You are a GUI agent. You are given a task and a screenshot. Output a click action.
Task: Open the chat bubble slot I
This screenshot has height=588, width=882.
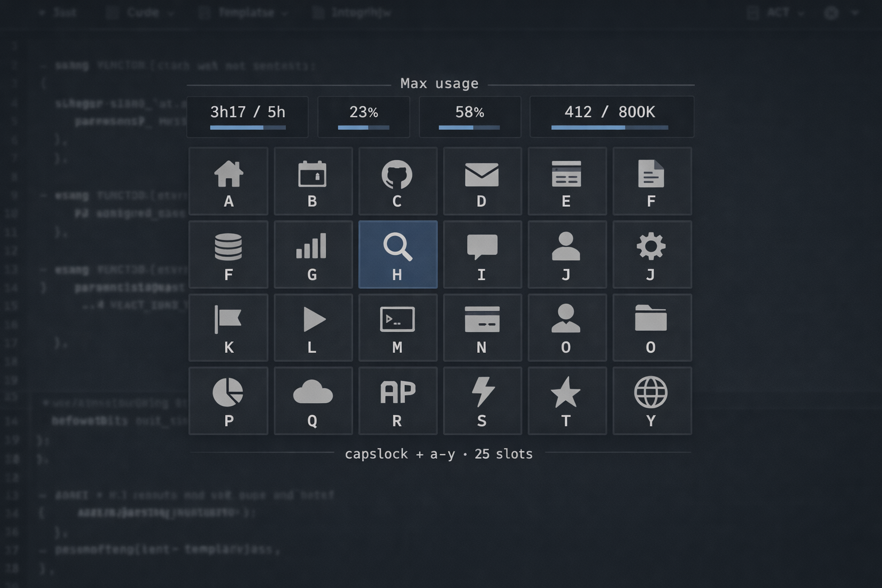click(x=482, y=254)
